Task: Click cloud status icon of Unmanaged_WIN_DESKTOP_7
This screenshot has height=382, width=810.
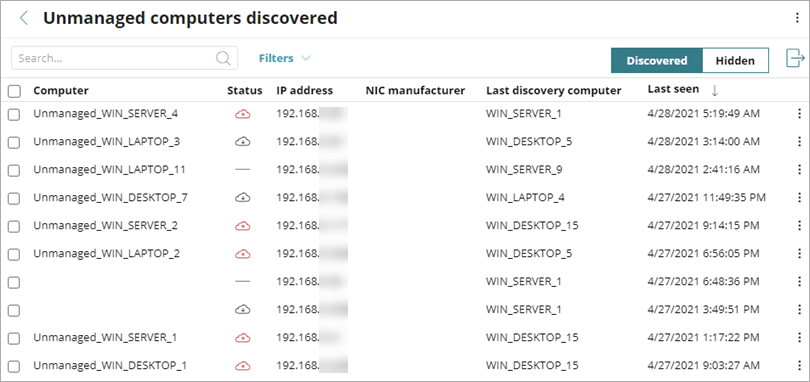Action: (x=242, y=197)
